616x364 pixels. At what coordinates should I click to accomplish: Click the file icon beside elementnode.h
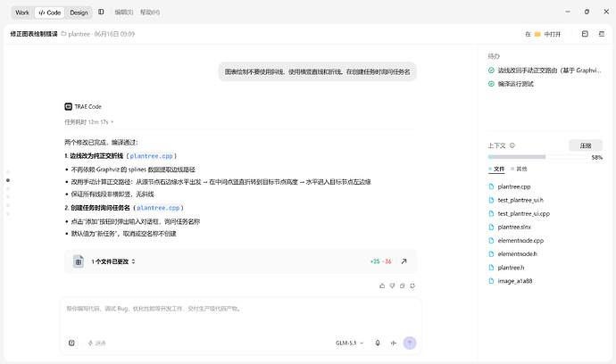tap(491, 254)
